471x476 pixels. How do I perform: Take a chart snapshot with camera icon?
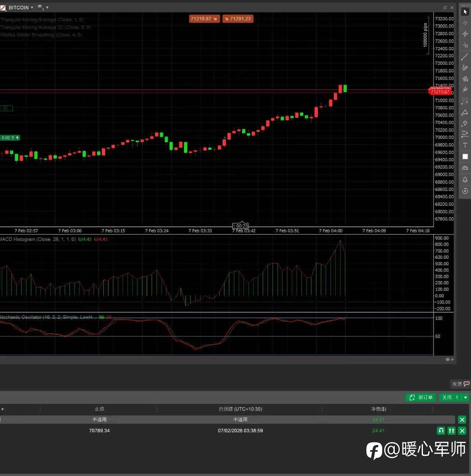coord(465,168)
